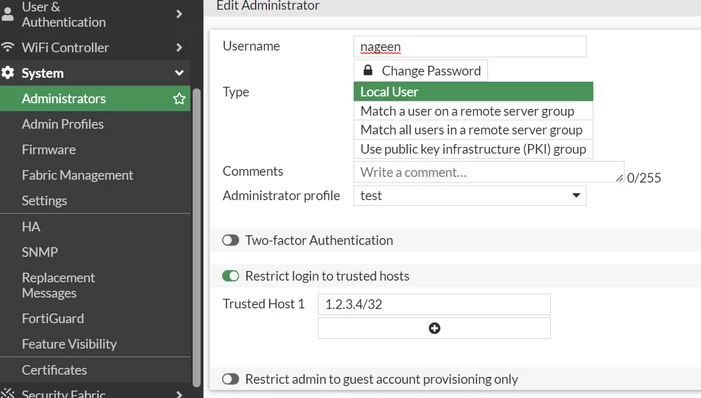
Task: Click the user icon beside User & Authentication
Action: (8, 14)
